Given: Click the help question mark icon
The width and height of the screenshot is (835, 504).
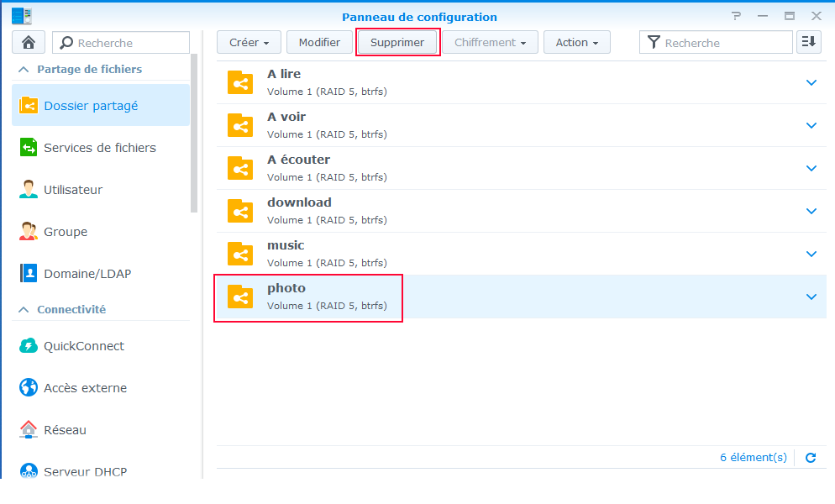Looking at the screenshot, I should (736, 16).
